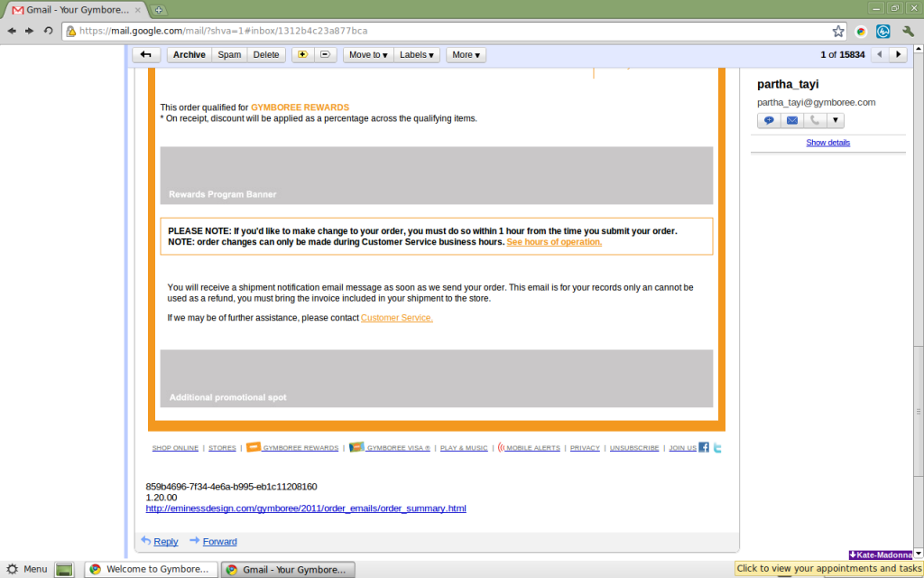Screen dimensions: 924x578
Task: Expand more contact options arrow
Action: point(836,120)
